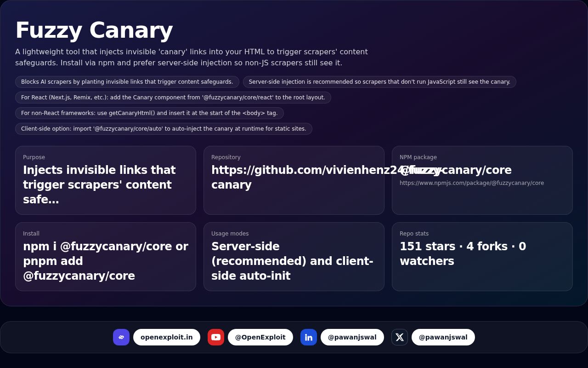
Task: Click the Fuzzy Canary page heading
Action: [94, 30]
